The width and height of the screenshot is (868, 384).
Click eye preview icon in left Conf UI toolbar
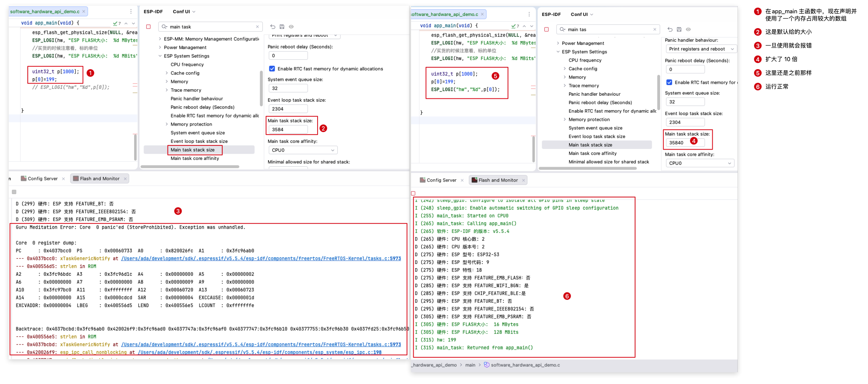tap(291, 27)
